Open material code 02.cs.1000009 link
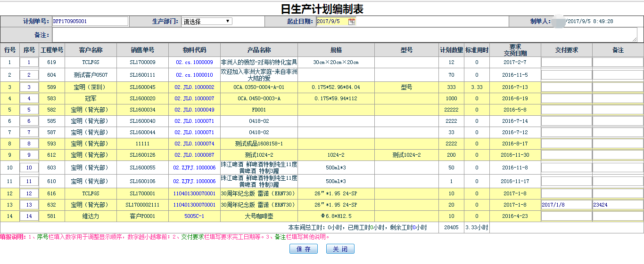 (194, 62)
